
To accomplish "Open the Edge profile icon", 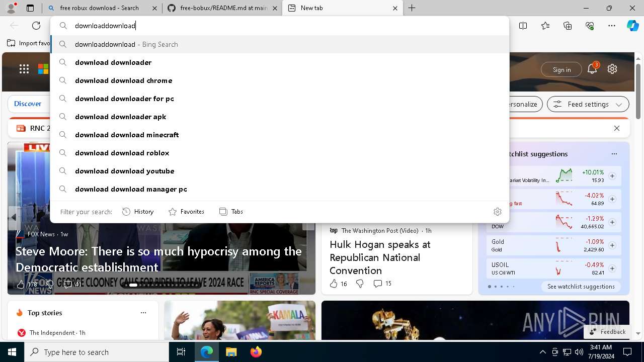I will click(x=11, y=8).
